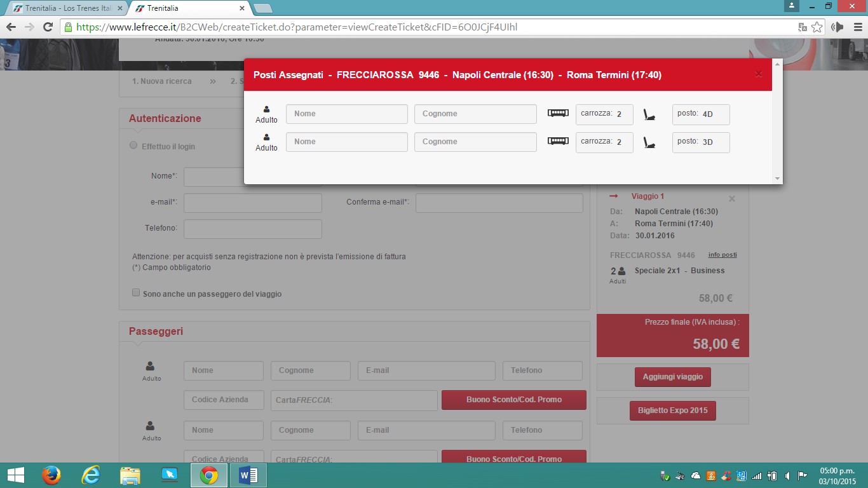Click the Windows Start button

(x=15, y=475)
